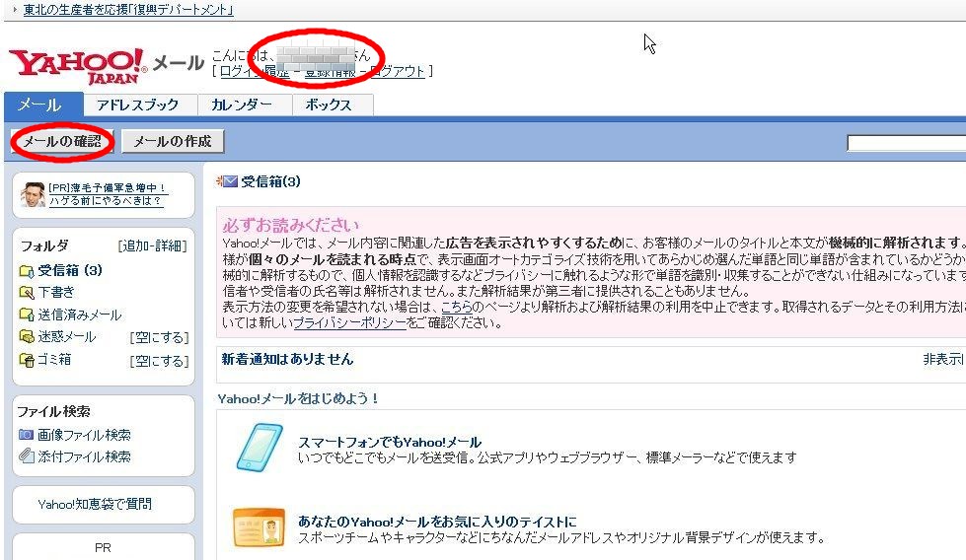Open the [PR]薄毛予備軍急増中 ad link

pyautogui.click(x=107, y=194)
